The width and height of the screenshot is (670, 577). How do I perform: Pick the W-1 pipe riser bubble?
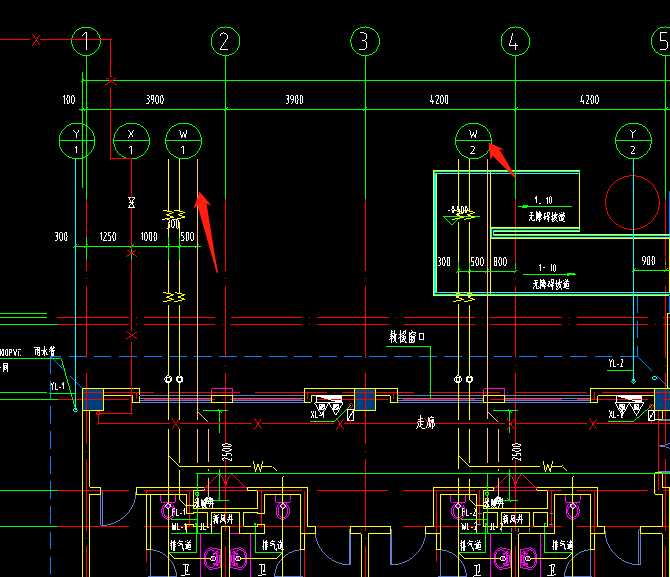pos(183,141)
